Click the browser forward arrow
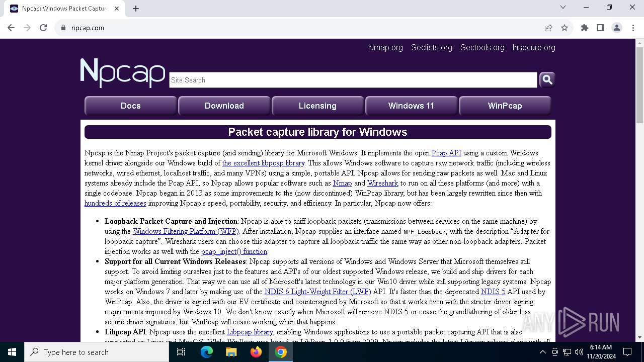The image size is (644, 362). click(27, 28)
